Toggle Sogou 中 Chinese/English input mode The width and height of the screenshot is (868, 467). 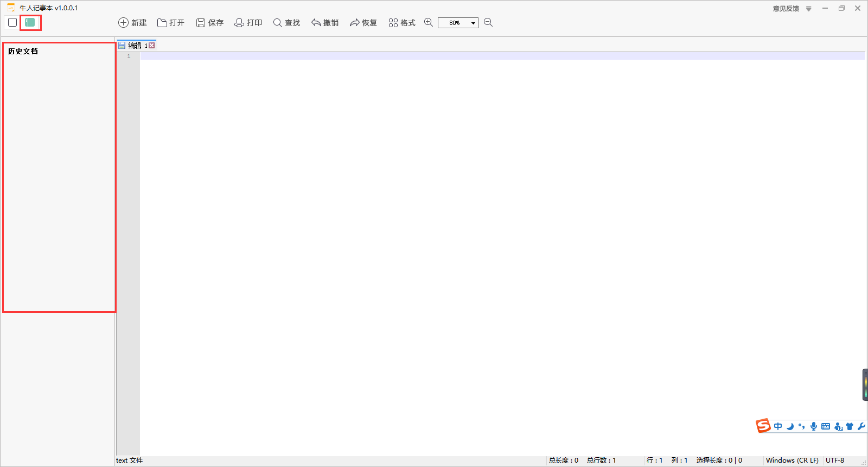tap(778, 426)
